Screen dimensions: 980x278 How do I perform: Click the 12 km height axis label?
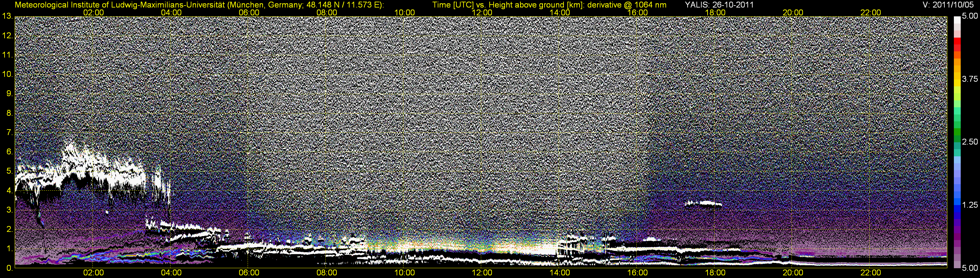[x=7, y=36]
